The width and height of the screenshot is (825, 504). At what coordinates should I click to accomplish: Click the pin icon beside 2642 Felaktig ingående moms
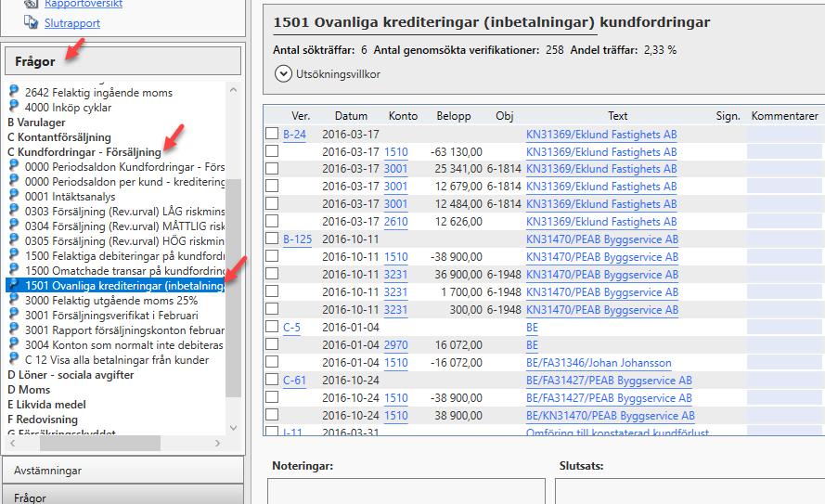(x=14, y=92)
